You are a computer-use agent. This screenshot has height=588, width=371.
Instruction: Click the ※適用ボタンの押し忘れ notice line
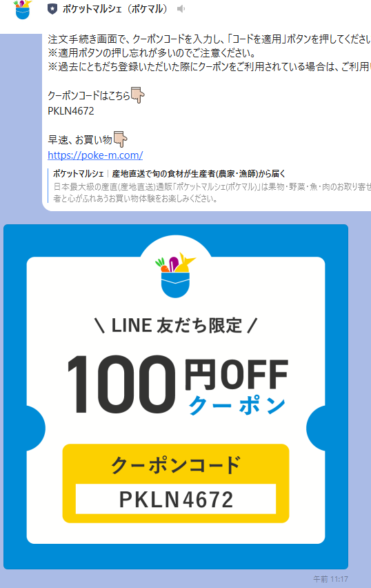point(152,52)
